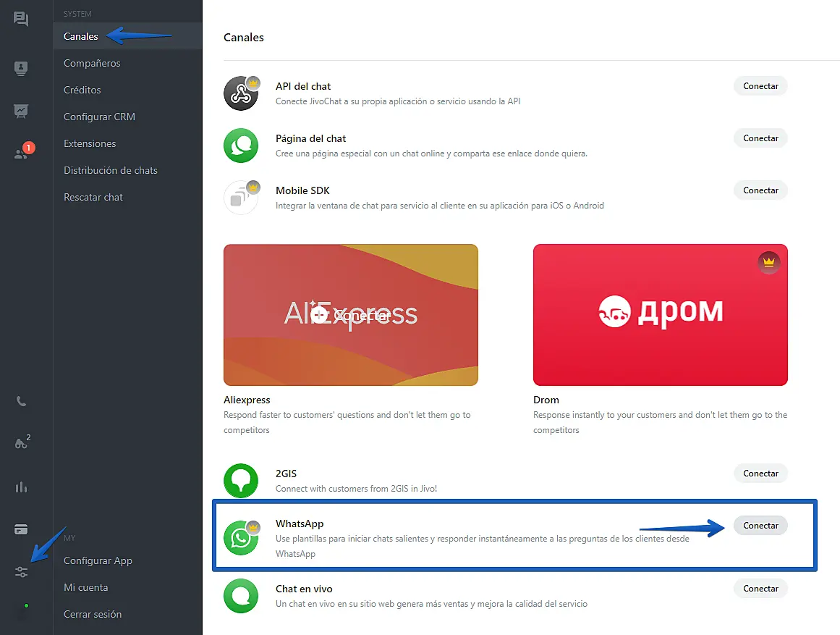Click Conectar next to Mobile SDK
The height and width of the screenshot is (635, 840).
tap(760, 190)
